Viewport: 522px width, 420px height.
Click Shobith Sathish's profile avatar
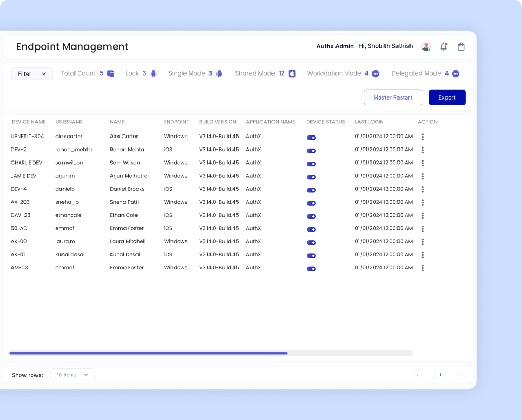click(426, 46)
